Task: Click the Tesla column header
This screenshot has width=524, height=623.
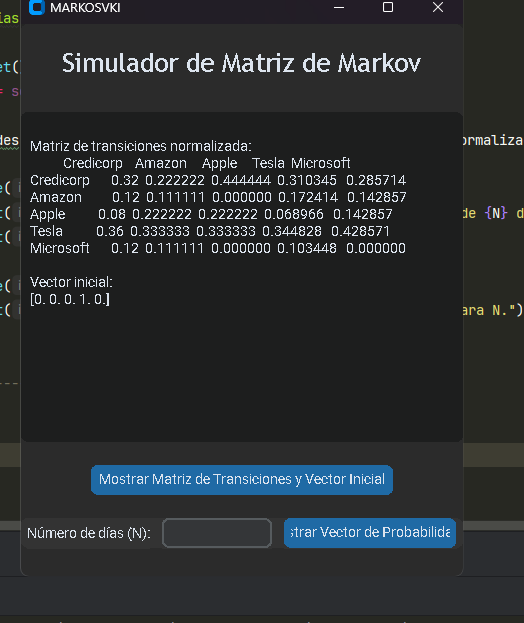Action: pyautogui.click(x=269, y=163)
